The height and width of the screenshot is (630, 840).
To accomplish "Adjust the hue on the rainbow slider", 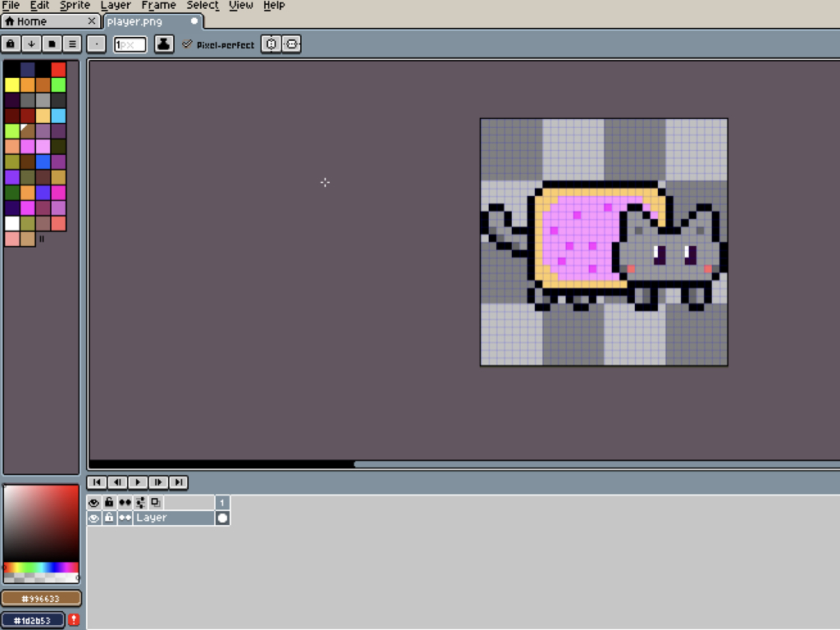I will [x=41, y=568].
